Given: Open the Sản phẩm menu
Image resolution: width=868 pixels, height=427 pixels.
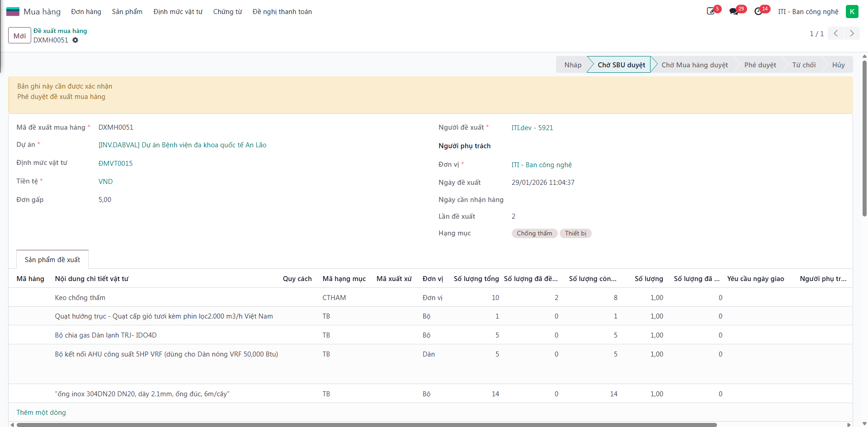Looking at the screenshot, I should pos(127,12).
